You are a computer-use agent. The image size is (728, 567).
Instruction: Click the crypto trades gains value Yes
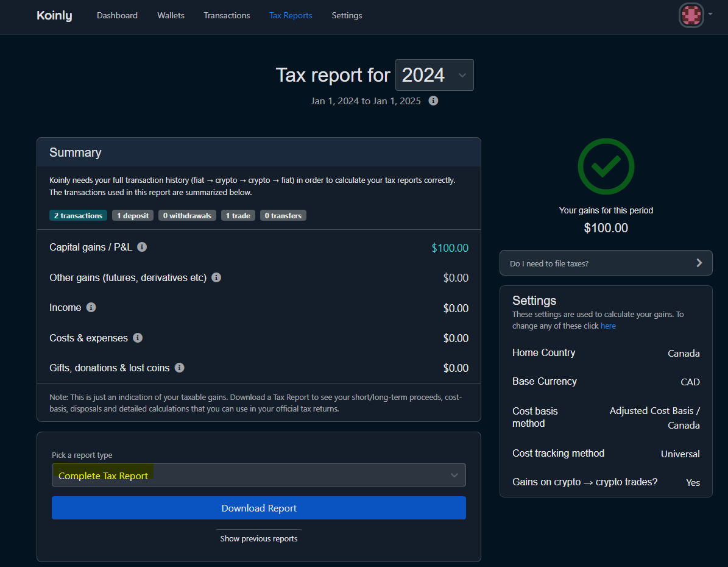tap(693, 482)
